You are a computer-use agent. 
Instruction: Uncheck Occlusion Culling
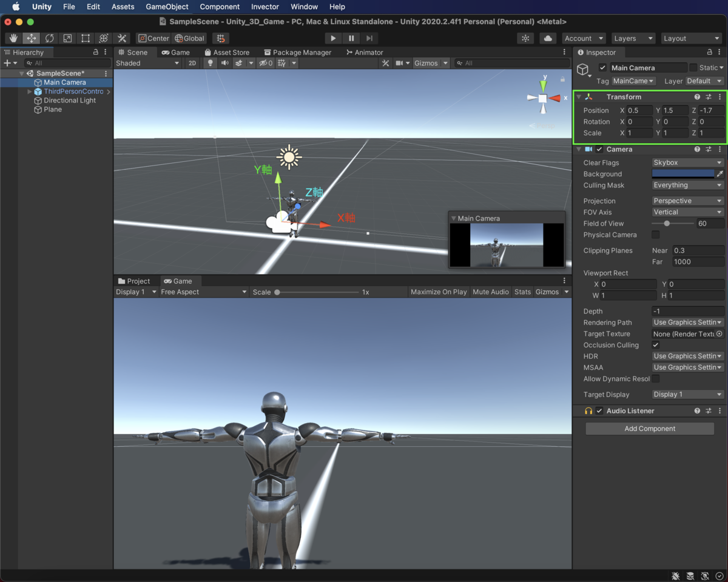coord(656,345)
